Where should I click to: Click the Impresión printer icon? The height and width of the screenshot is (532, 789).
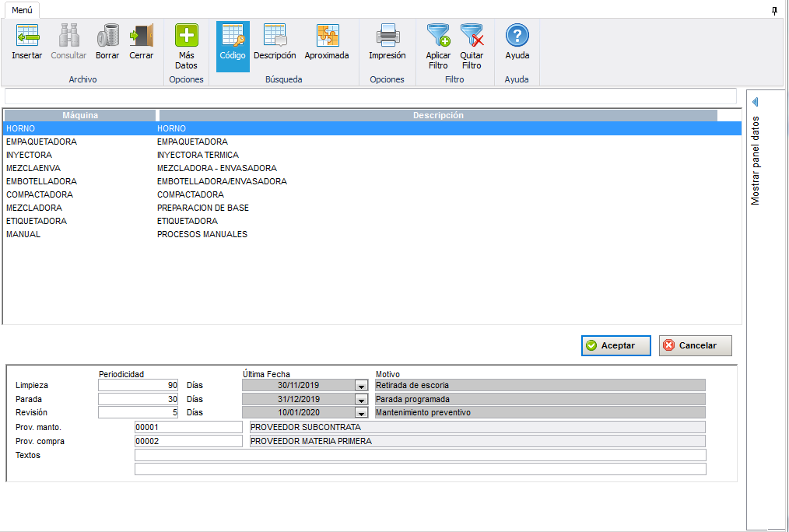(387, 36)
